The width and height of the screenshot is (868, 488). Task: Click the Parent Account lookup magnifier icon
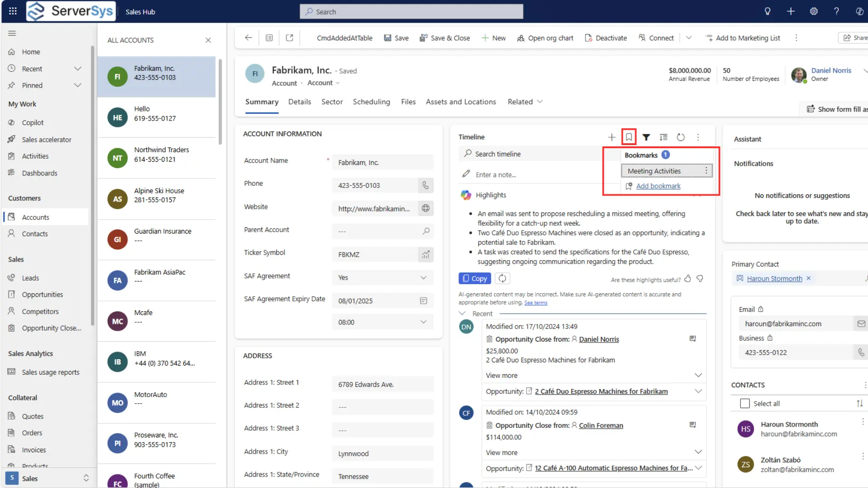click(x=425, y=231)
